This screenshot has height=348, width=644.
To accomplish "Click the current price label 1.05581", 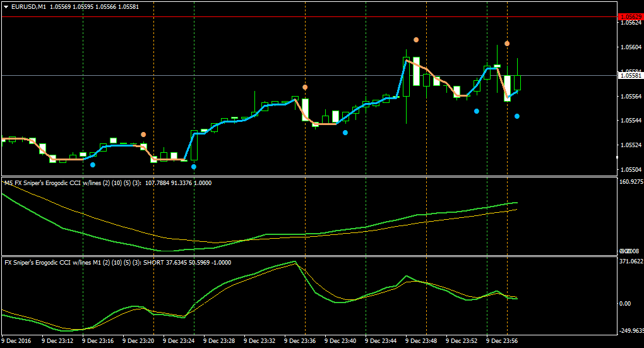I will coord(631,76).
